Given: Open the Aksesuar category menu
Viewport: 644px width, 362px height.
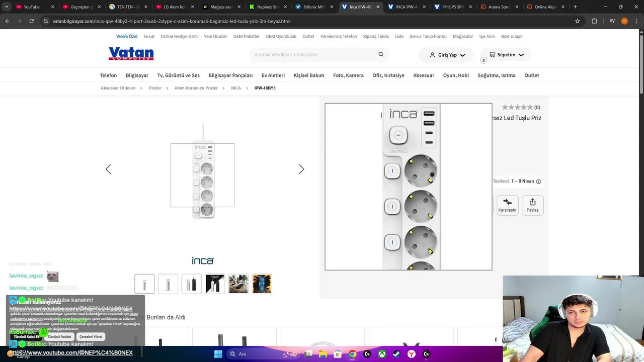Looking at the screenshot, I should (x=424, y=75).
